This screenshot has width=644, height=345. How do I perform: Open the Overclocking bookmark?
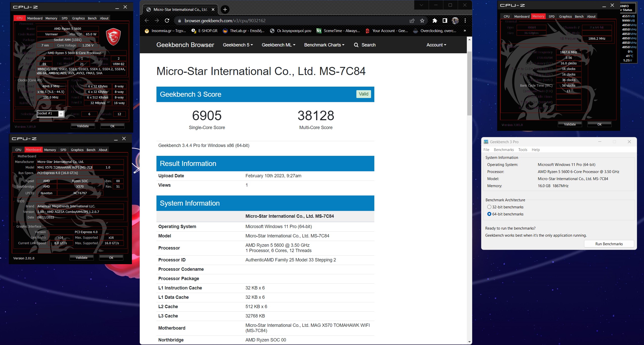(435, 31)
